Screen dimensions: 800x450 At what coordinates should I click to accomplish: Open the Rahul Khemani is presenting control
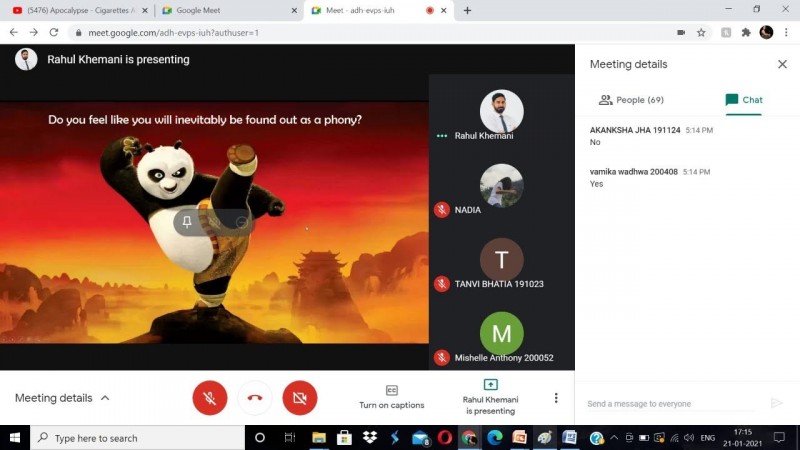490,397
